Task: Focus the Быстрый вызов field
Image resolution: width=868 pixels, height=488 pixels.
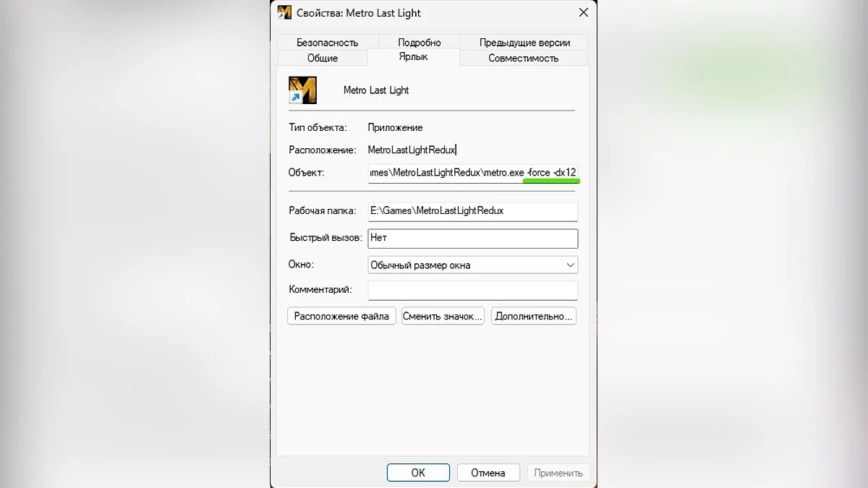Action: 473,237
